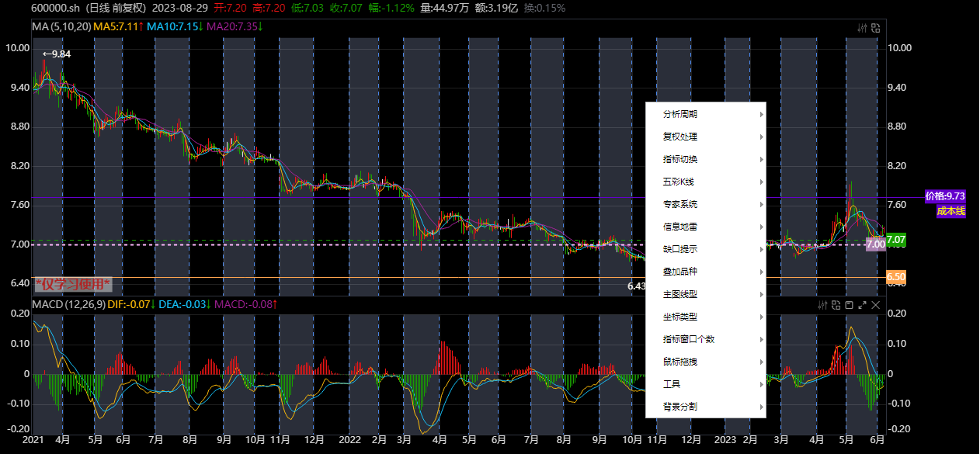Screen dimensions: 980x454
Task: Click the indicator switch icon atop the main chart
Action: [x=875, y=28]
